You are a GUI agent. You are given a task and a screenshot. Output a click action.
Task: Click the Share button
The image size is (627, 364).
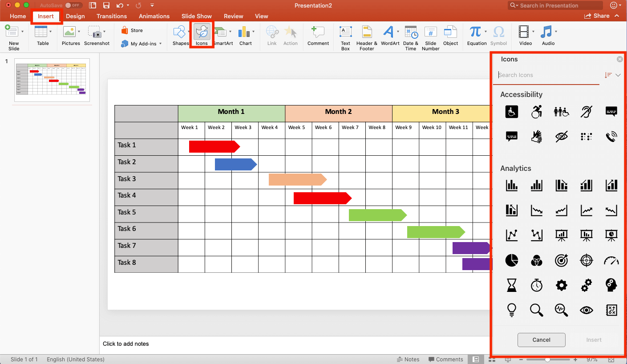[597, 16]
